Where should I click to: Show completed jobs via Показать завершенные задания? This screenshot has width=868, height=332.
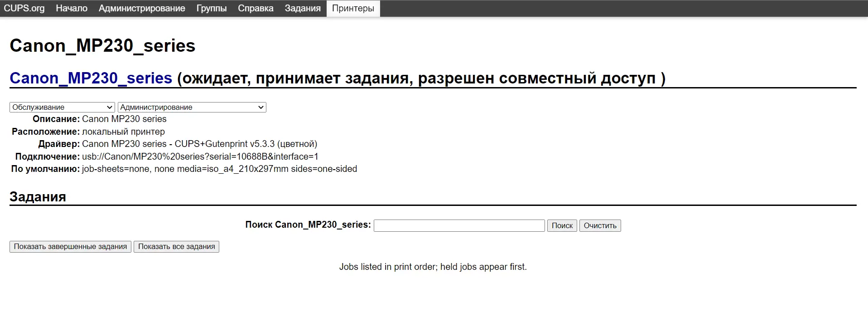(x=70, y=246)
